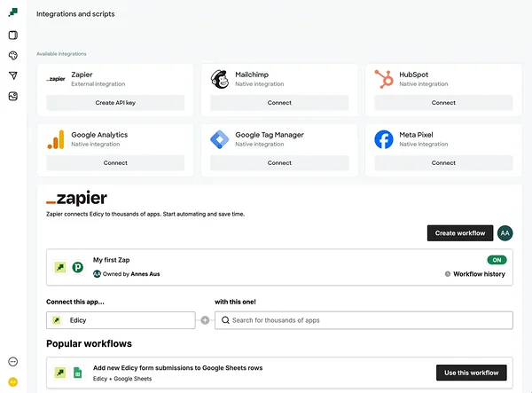Click the Edicy icon inside the Edicy app field
Viewport: 532px width, 393px height.
pos(57,320)
